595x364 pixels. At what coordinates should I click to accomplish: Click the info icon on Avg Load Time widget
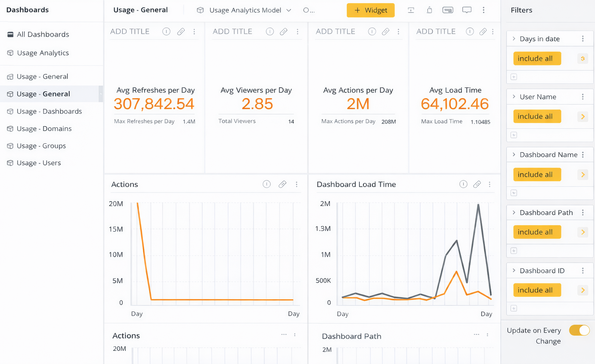469,32
